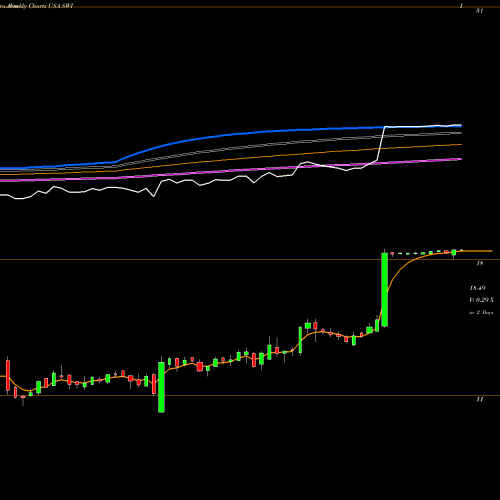Screen dimensions: 500x500
Task: Select the long green candlestick crossing the 11 line
Action: coord(161,386)
